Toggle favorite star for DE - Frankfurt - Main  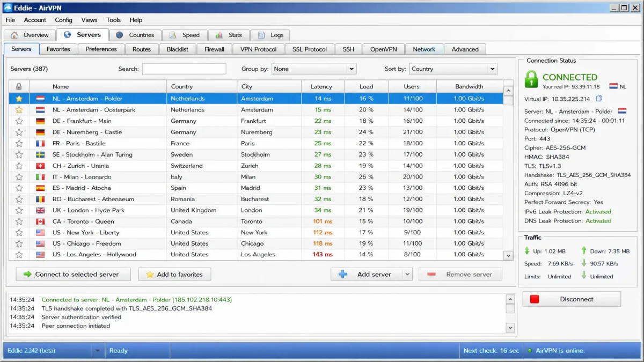[x=19, y=121]
